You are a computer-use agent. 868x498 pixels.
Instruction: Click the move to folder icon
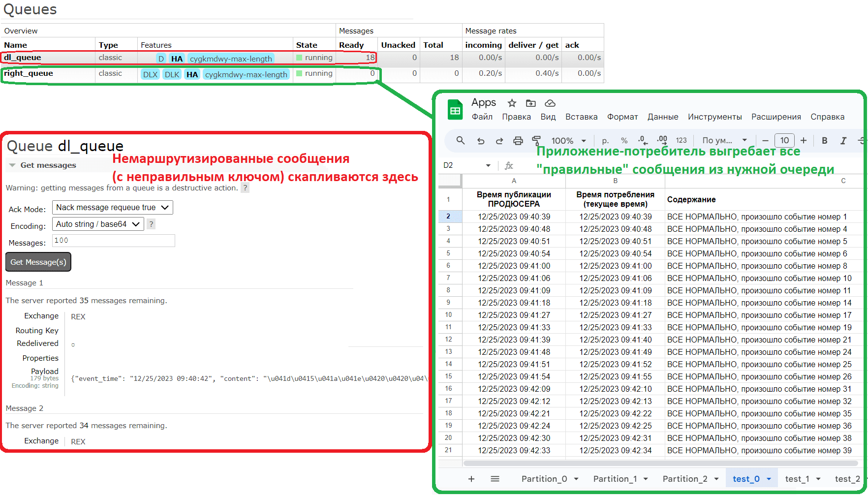click(x=530, y=103)
